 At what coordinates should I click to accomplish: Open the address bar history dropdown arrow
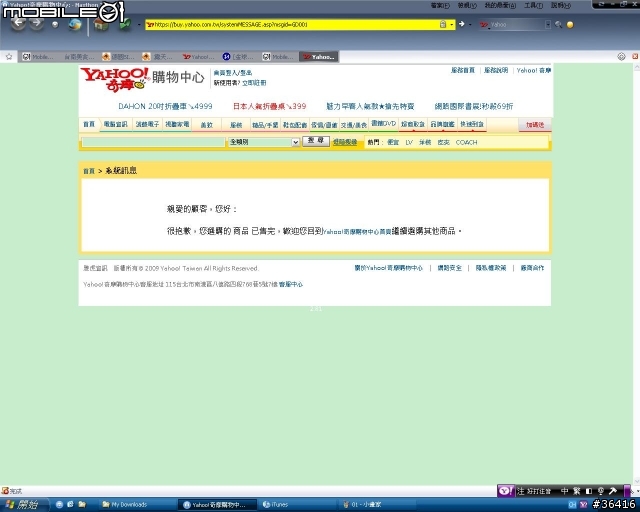(452, 24)
